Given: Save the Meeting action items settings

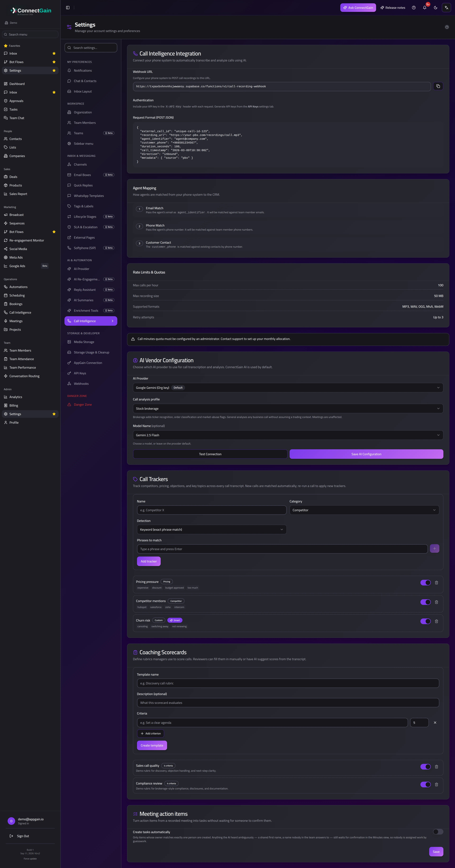Looking at the screenshot, I should tap(436, 852).
